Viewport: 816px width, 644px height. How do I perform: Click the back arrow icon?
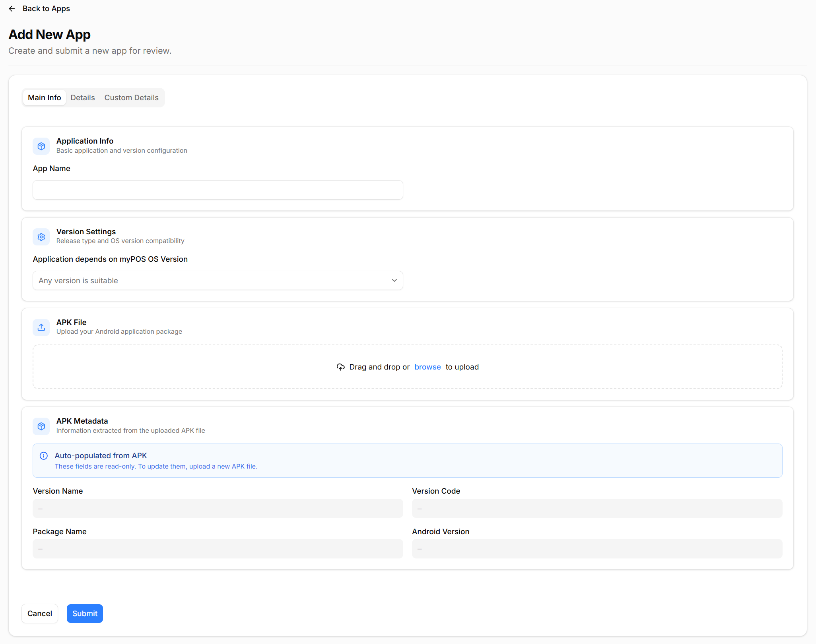[12, 9]
